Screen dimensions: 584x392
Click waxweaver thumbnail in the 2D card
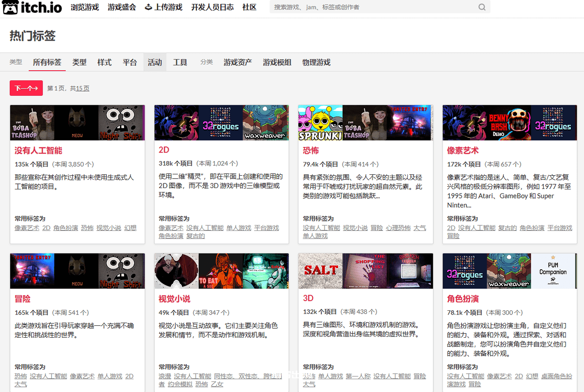[x=266, y=122]
